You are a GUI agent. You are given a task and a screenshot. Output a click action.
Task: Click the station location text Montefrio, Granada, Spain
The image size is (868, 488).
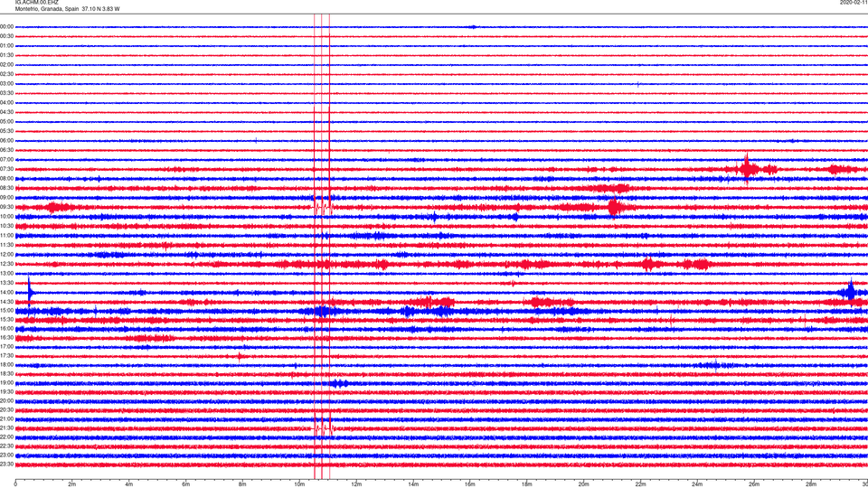[47, 9]
